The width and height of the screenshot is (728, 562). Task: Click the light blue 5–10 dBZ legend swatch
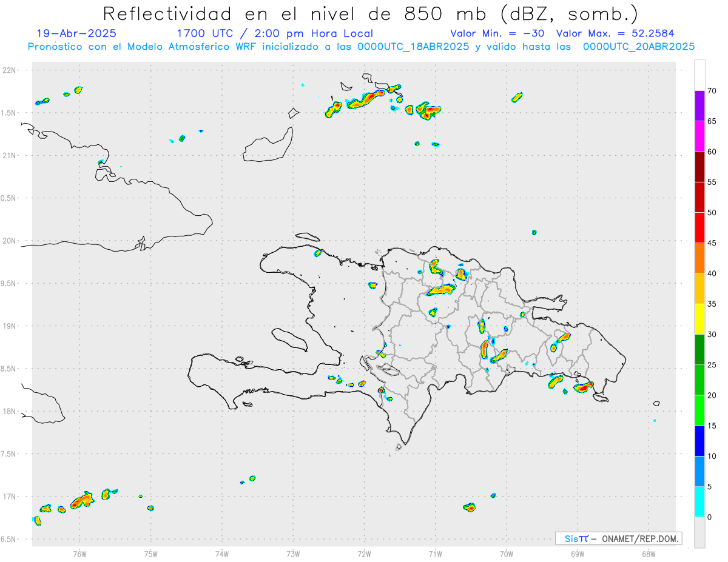pos(699,472)
